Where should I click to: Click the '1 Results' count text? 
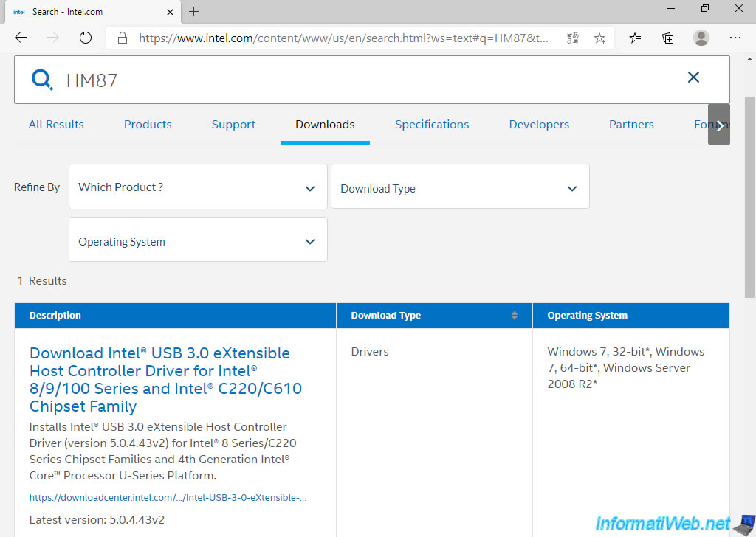click(x=42, y=281)
